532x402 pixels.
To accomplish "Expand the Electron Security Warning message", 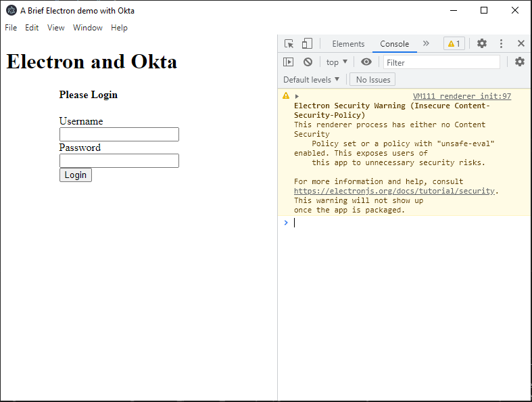I will (297, 97).
